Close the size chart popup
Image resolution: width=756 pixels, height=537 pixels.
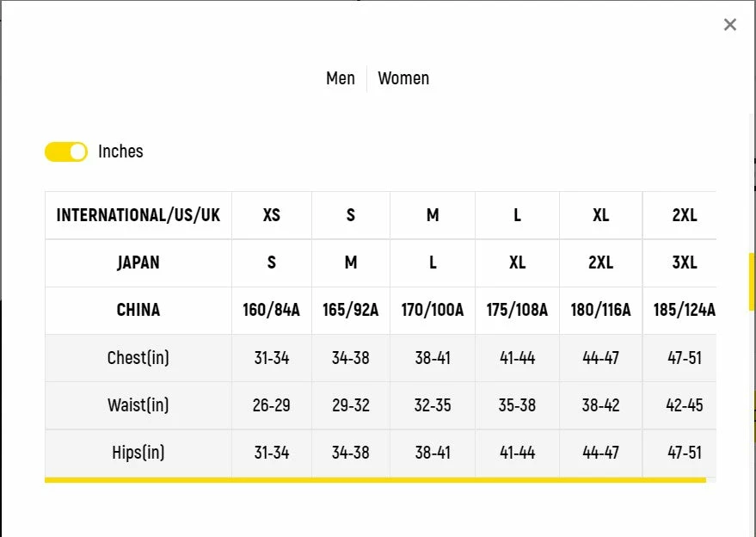[730, 25]
